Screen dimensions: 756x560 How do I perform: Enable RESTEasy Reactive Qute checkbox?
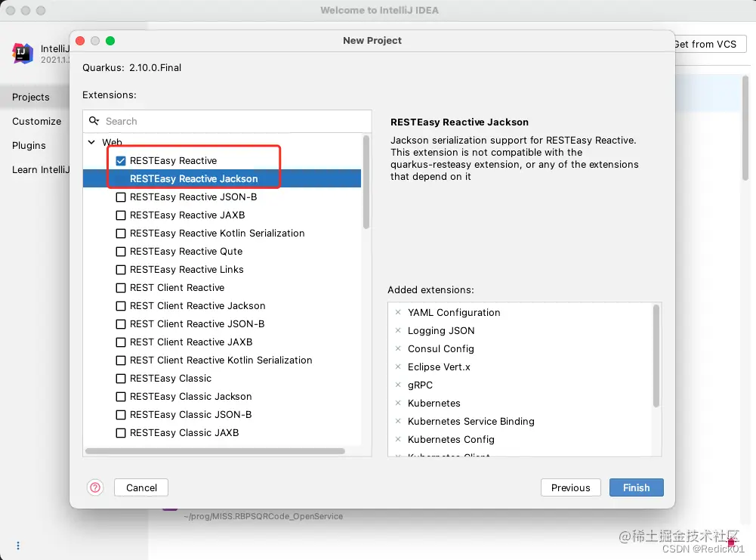coord(121,252)
